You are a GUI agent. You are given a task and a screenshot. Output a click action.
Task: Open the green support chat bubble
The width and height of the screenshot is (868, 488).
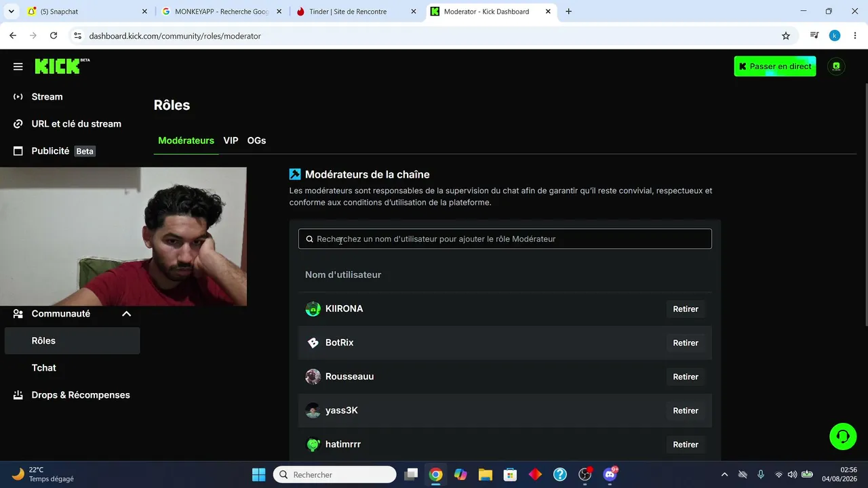[x=843, y=436]
